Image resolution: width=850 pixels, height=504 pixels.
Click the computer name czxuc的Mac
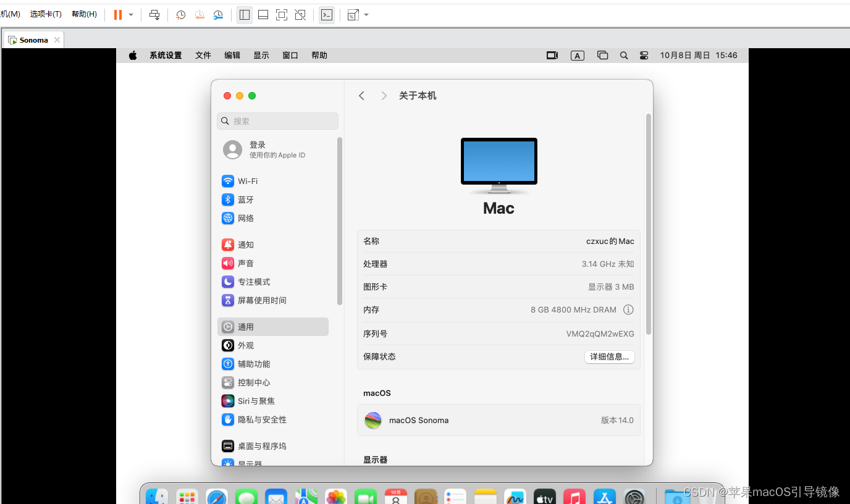pos(610,241)
